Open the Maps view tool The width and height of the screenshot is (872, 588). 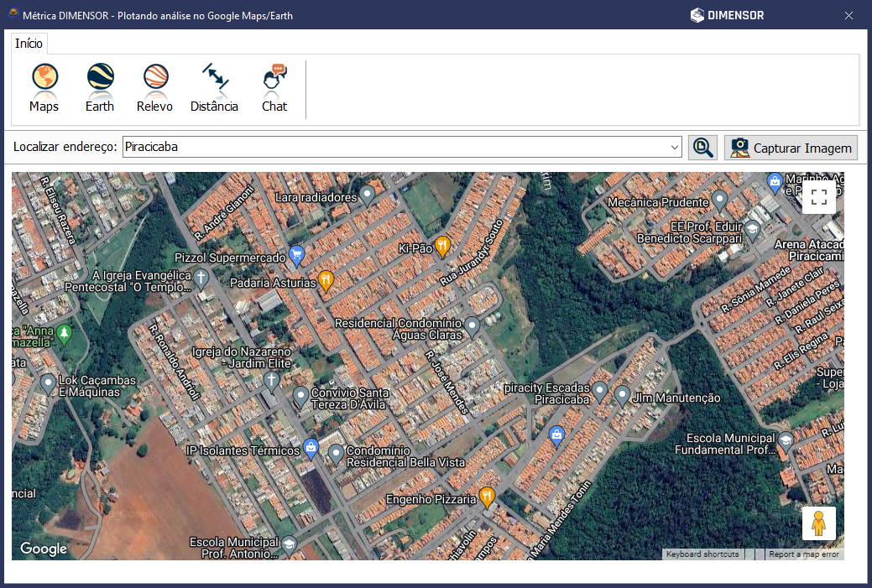tap(44, 88)
